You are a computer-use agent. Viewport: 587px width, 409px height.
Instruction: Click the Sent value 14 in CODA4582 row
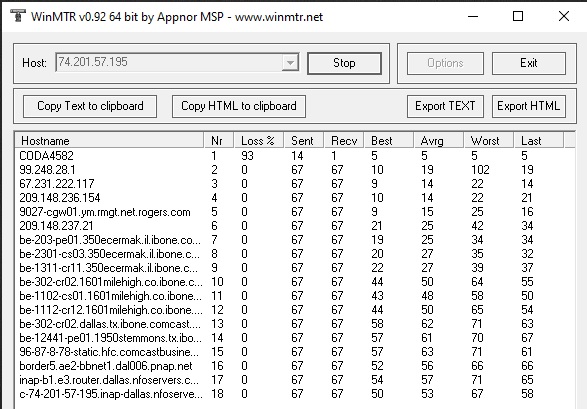297,156
